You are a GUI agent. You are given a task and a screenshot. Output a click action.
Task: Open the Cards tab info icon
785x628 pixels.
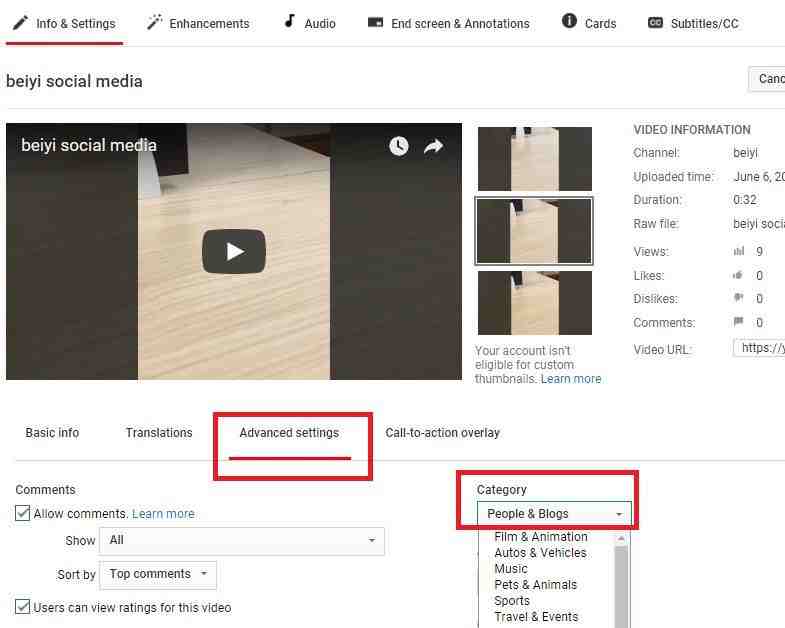coord(589,23)
